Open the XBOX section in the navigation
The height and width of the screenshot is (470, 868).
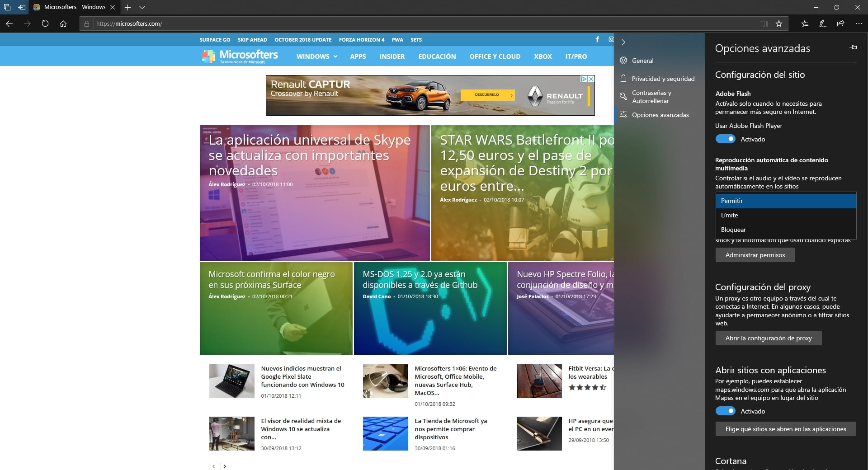[x=542, y=56]
